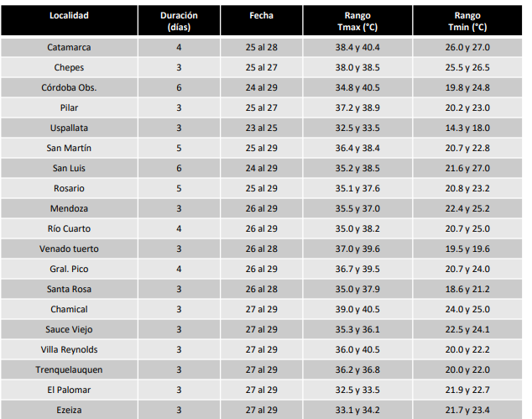Click the Fecha column header

click(261, 20)
